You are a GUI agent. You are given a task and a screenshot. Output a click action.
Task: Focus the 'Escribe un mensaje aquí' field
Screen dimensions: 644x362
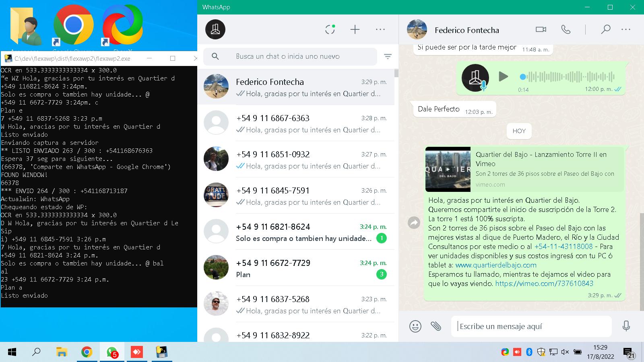pos(531,326)
